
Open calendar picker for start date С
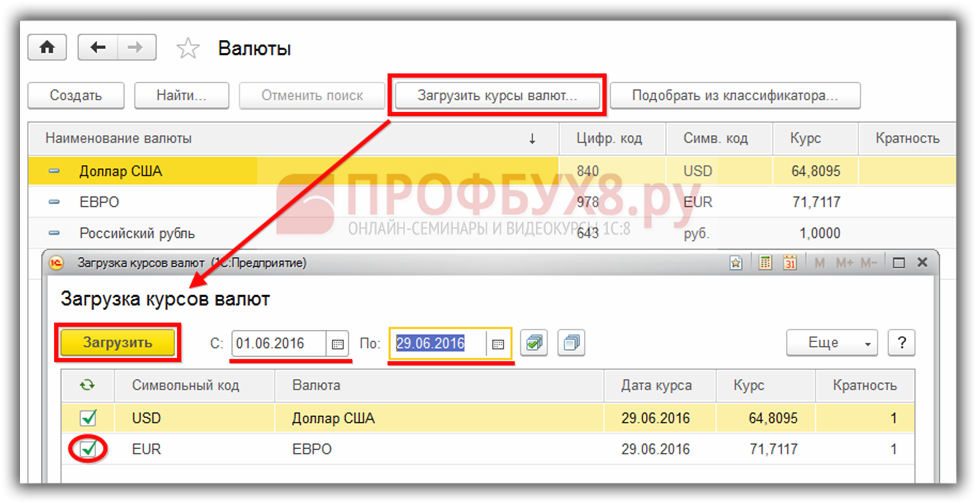(x=337, y=344)
